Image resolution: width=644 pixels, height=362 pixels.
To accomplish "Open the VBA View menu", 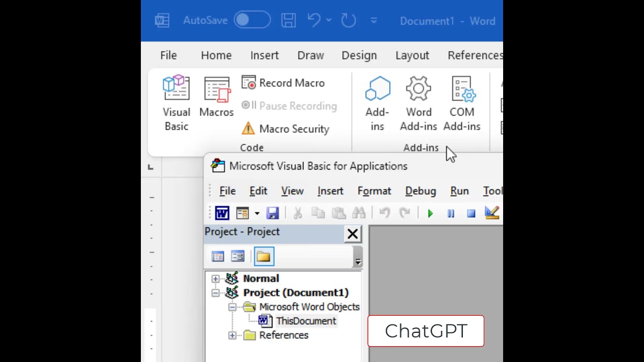I will (292, 191).
